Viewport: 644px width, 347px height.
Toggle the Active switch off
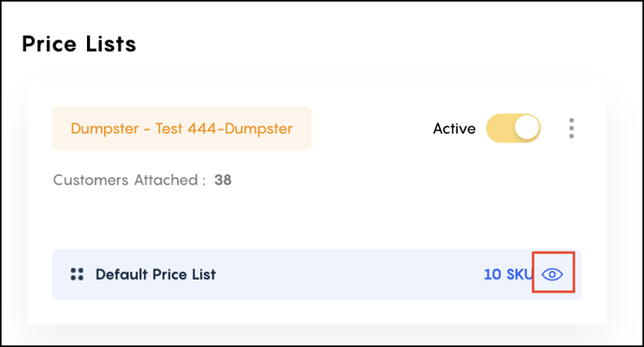click(x=513, y=128)
